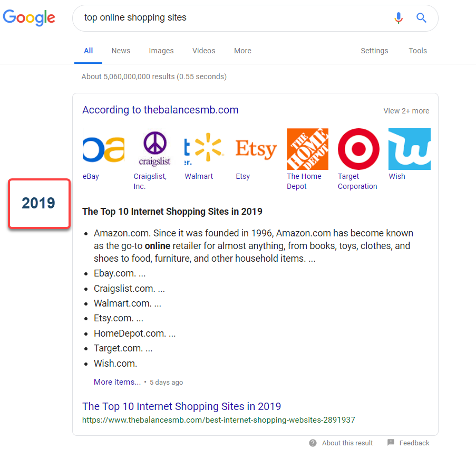Click the Feedback flag icon
The width and height of the screenshot is (476, 458).
tap(391, 442)
